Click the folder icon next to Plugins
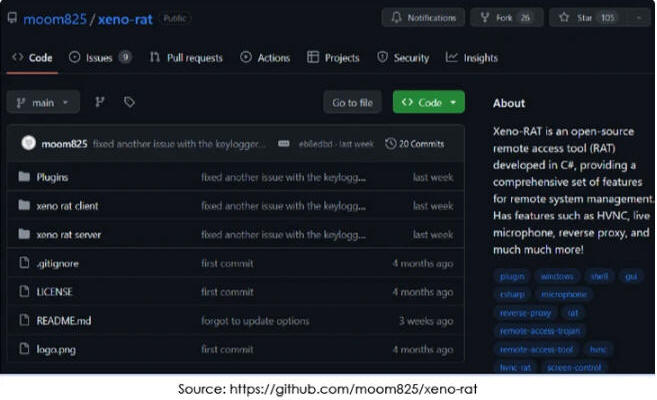Image resolution: width=657 pixels, height=400 pixels. [24, 177]
